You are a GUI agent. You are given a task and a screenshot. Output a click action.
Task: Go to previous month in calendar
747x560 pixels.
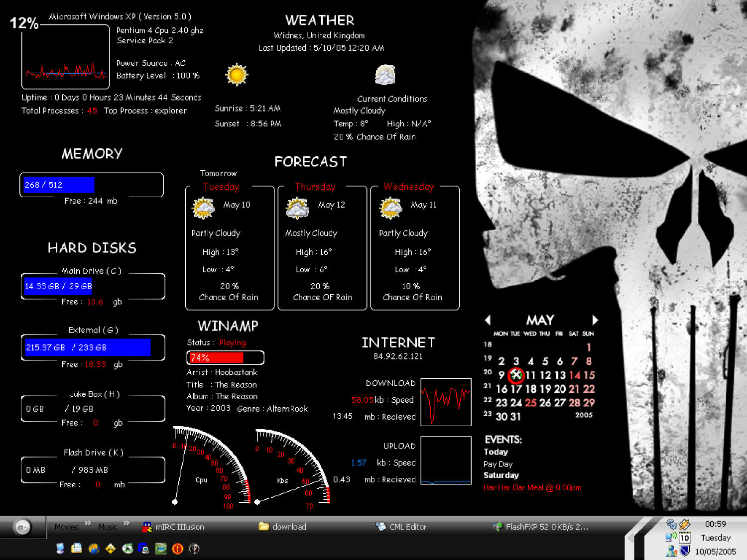click(488, 320)
